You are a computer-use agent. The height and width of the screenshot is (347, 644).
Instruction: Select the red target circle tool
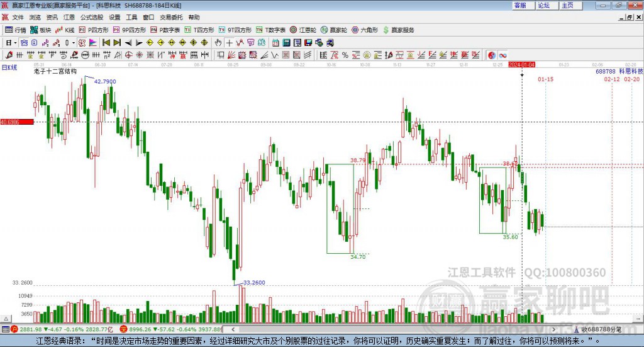click(x=128, y=55)
